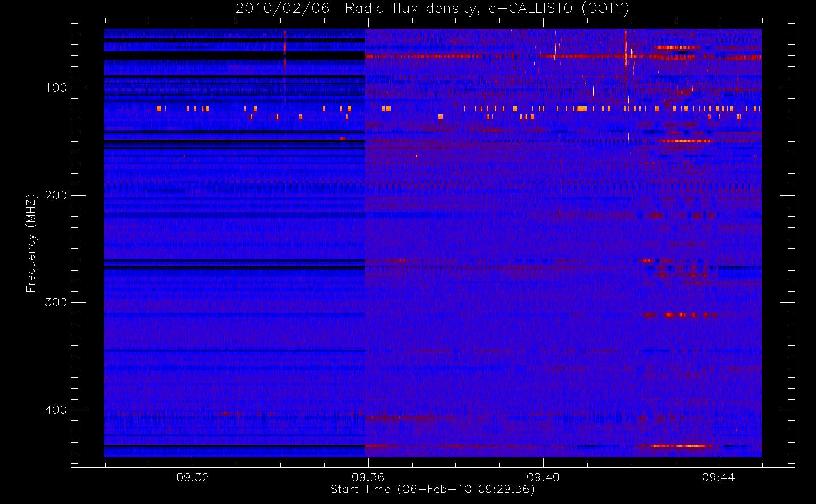Image resolution: width=816 pixels, height=504 pixels.
Task: Click the "Start Time (06-Feb-10 09:29:36)" axis label
Action: pyautogui.click(x=432, y=489)
